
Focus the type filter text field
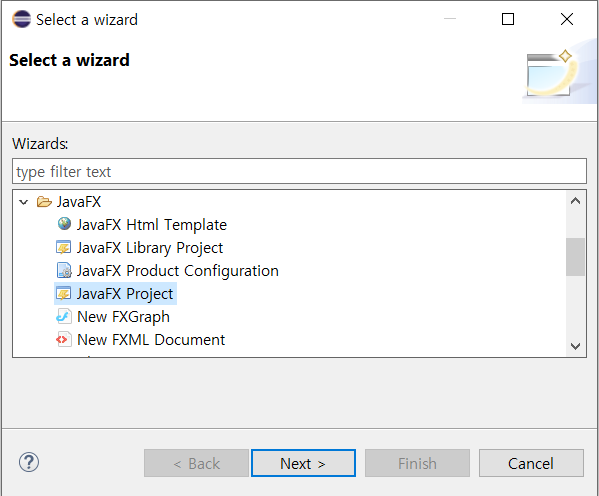click(x=300, y=172)
